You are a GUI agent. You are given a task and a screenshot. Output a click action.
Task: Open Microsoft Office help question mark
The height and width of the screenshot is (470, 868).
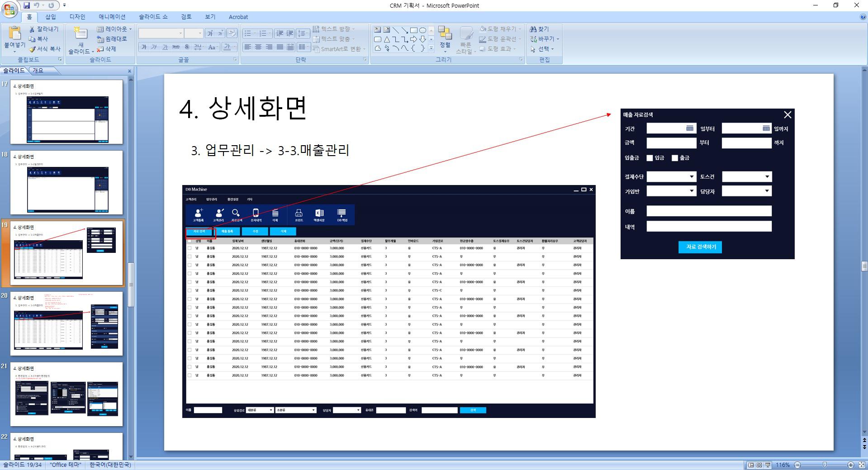coord(863,17)
